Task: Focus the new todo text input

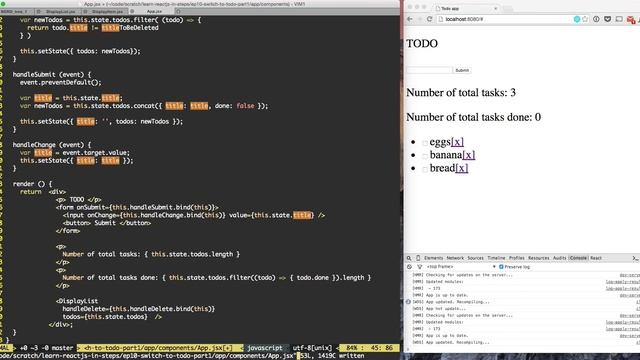Action: tap(429, 70)
